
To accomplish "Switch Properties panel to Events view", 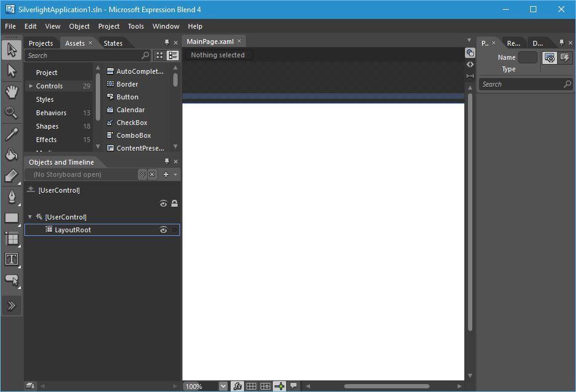I will pos(564,57).
